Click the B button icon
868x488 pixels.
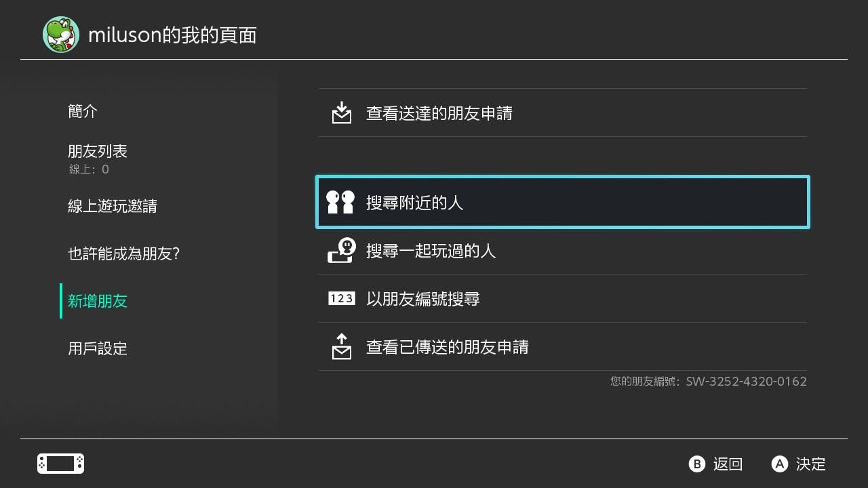pos(697,464)
